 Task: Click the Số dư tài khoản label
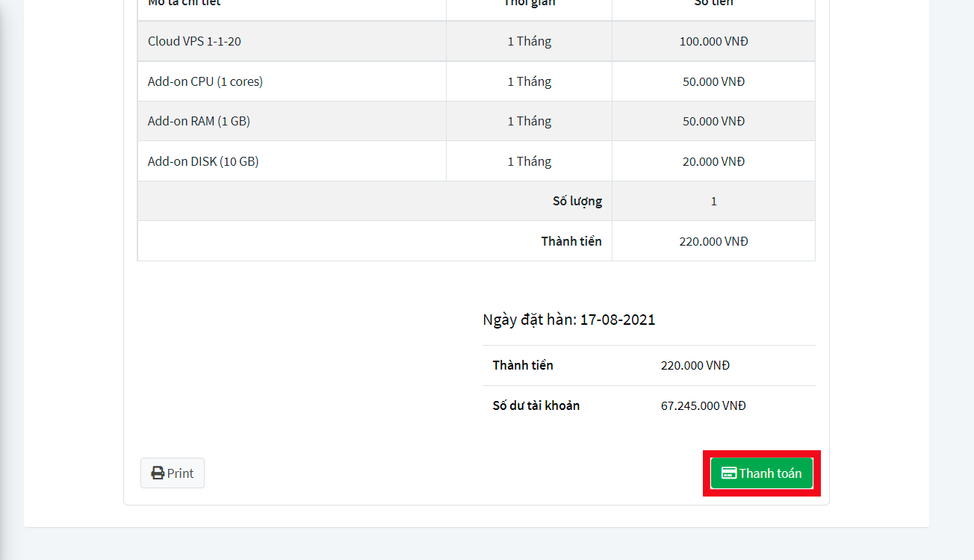pyautogui.click(x=536, y=406)
